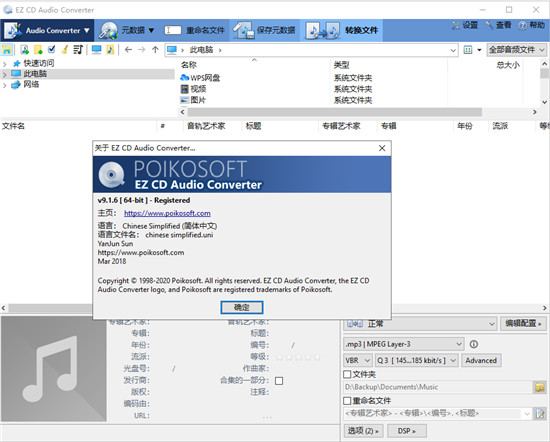Click the 文件名 track list column header
Image resolution: width=550 pixels, height=442 pixels.
[x=13, y=126]
